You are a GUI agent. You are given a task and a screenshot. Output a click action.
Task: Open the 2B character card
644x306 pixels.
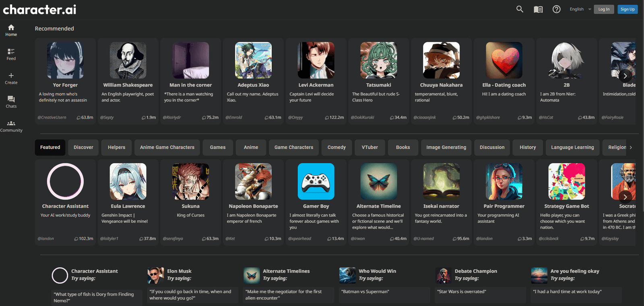click(x=567, y=81)
